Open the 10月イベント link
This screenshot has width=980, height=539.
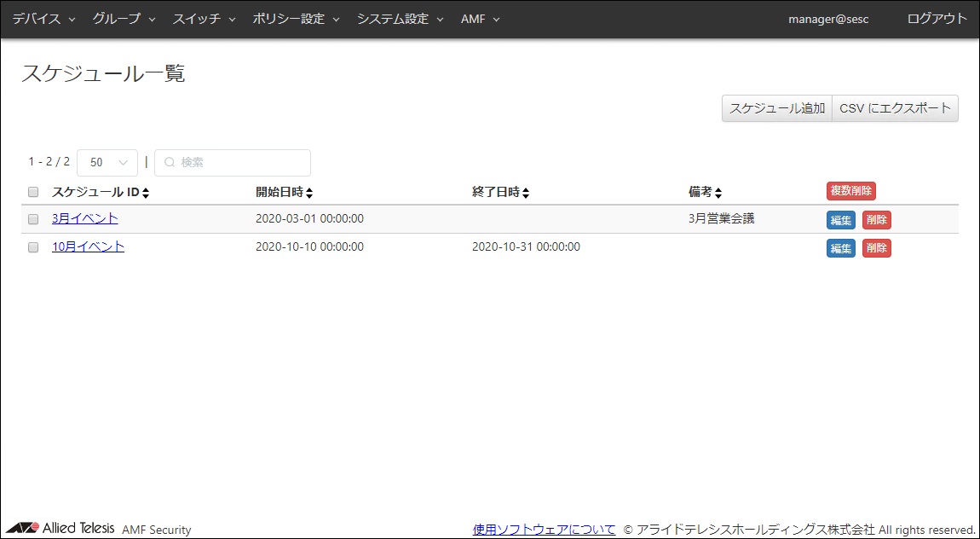[88, 246]
